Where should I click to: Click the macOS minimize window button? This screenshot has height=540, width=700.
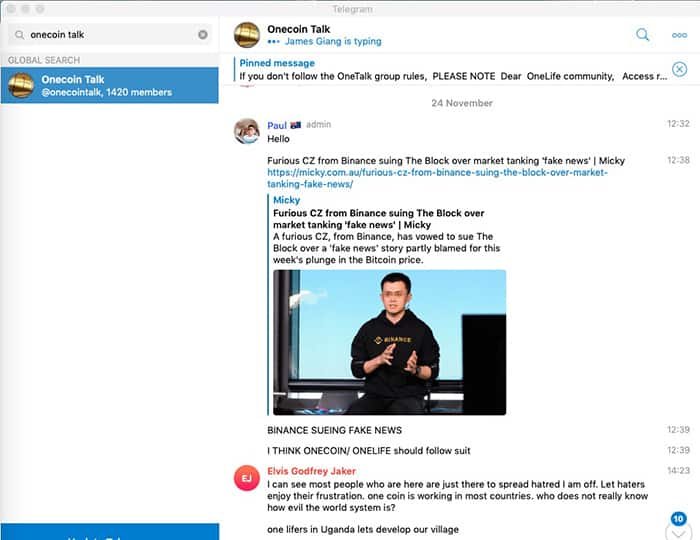[x=26, y=9]
